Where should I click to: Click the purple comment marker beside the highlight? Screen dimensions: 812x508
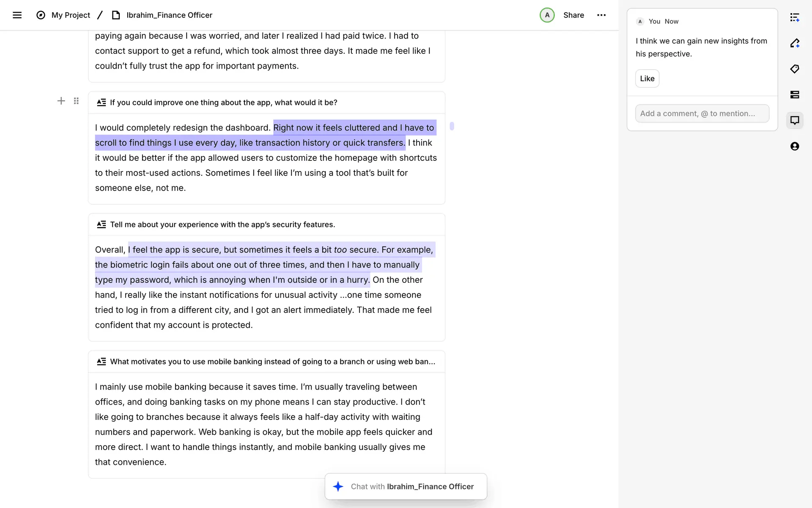[452, 126]
